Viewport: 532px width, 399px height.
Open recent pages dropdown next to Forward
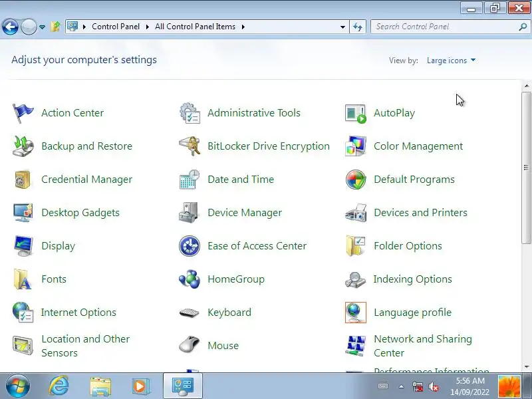pyautogui.click(x=42, y=27)
